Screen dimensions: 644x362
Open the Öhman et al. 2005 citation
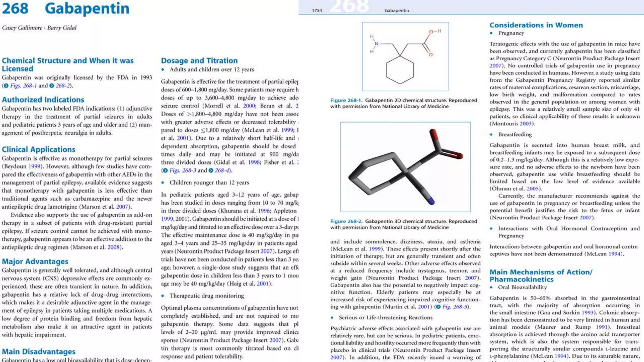[533, 189]
